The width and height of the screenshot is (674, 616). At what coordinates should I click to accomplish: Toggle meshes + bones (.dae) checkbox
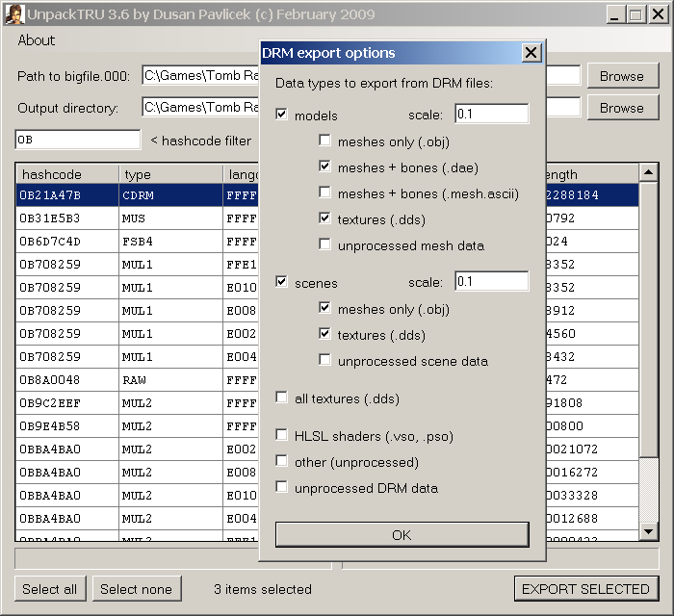pos(325,167)
